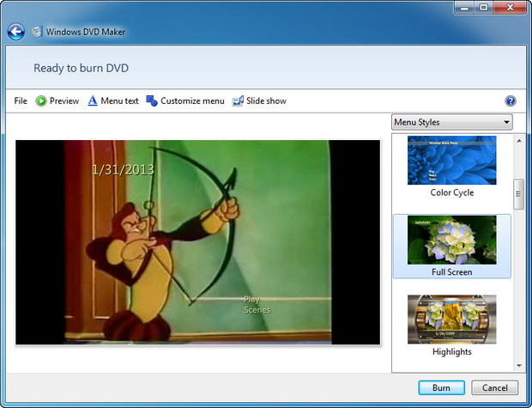Click the Scenes text in DVD preview
This screenshot has width=532, height=408.
257,310
